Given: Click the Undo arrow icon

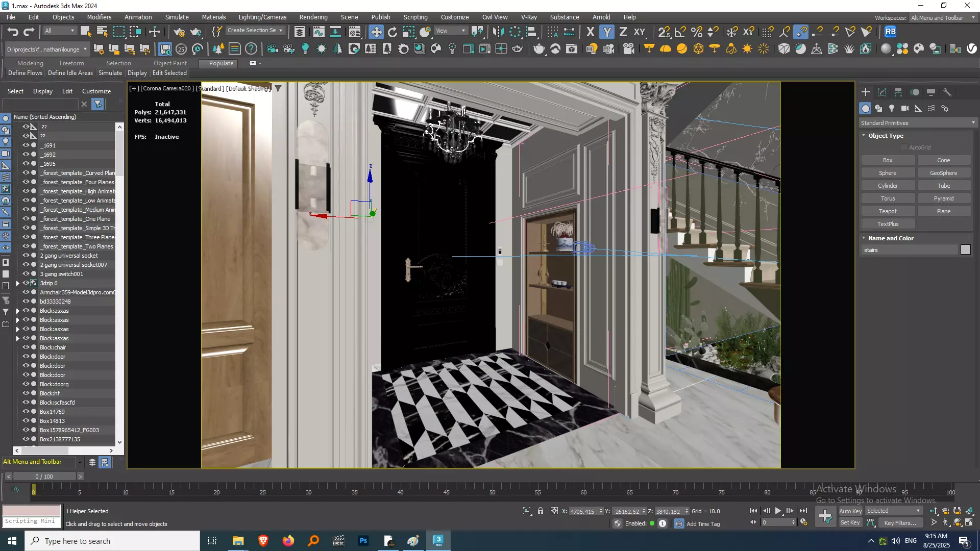Looking at the screenshot, I should (13, 32).
